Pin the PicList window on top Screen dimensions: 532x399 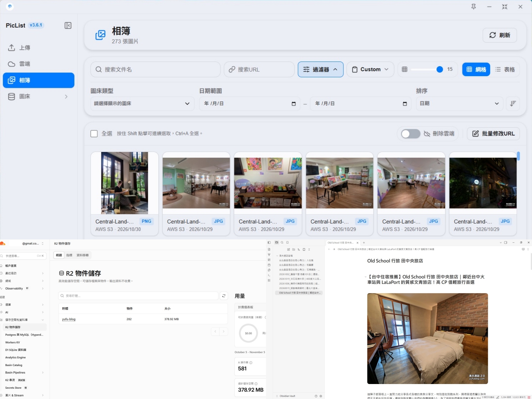tap(473, 7)
